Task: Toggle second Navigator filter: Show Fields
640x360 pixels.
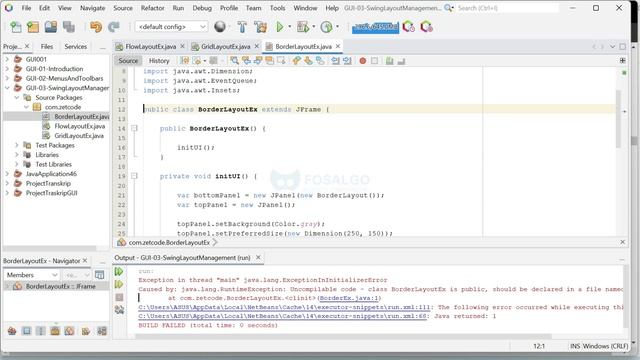Action: (x=27, y=331)
